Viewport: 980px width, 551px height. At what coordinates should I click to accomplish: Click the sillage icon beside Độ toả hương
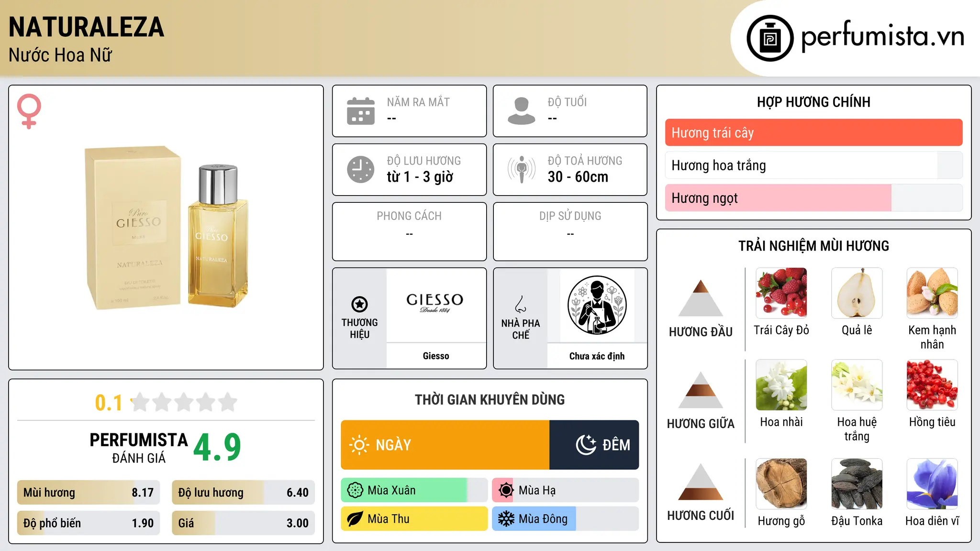click(522, 169)
